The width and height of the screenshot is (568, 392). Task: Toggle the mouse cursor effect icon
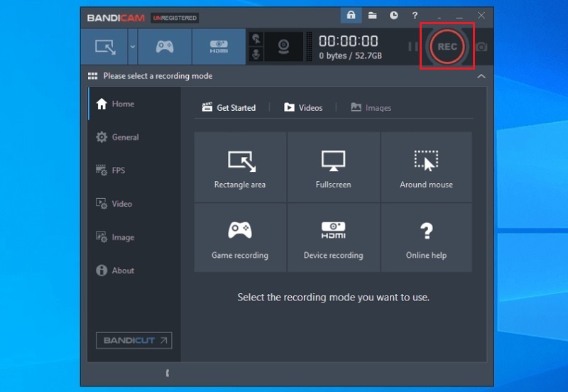256,39
